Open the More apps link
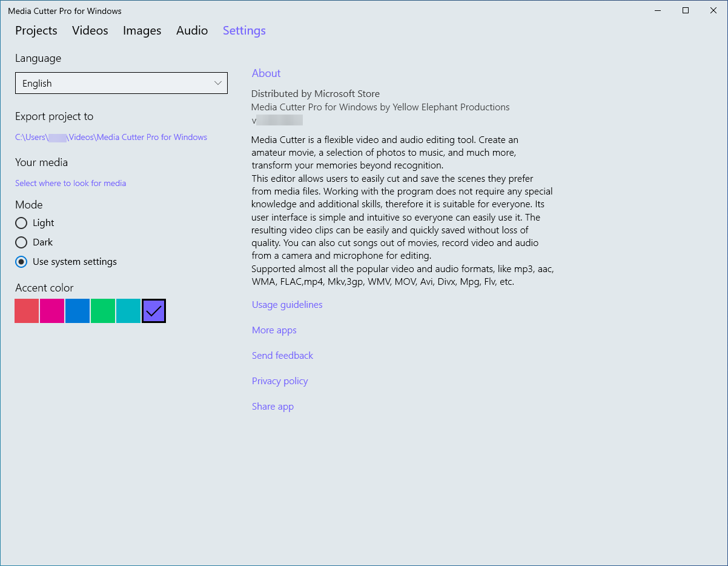This screenshot has height=566, width=728. (274, 330)
